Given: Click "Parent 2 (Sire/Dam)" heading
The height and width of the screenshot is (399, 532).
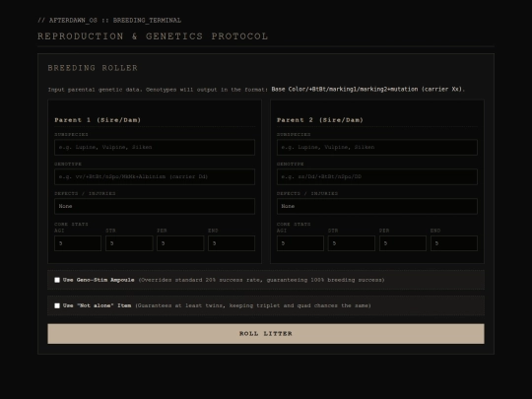Looking at the screenshot, I should coord(320,120).
